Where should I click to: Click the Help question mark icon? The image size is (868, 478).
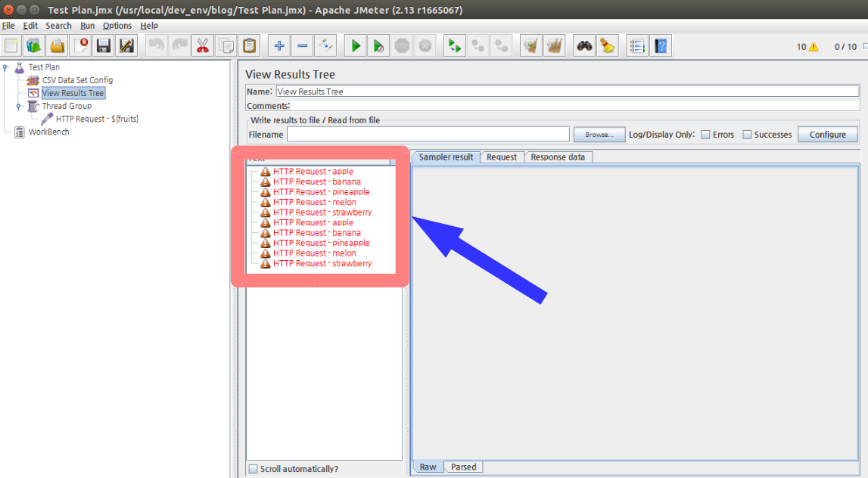point(661,45)
